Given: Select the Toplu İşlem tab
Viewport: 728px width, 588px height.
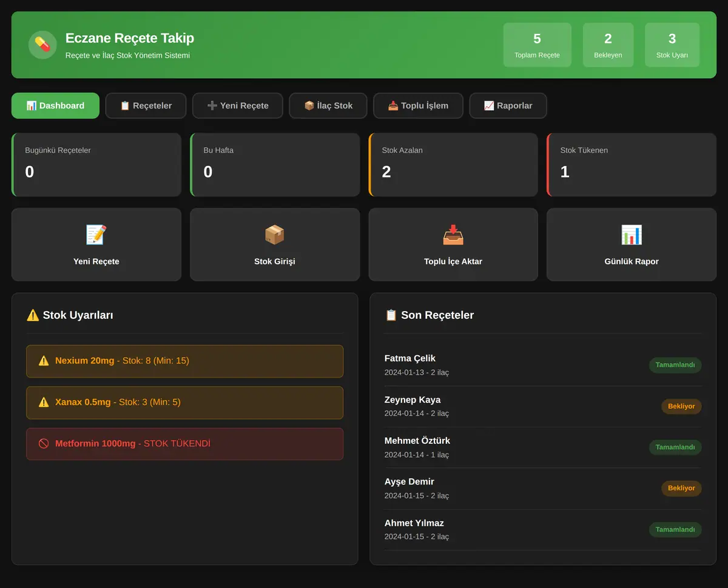Looking at the screenshot, I should (x=418, y=105).
